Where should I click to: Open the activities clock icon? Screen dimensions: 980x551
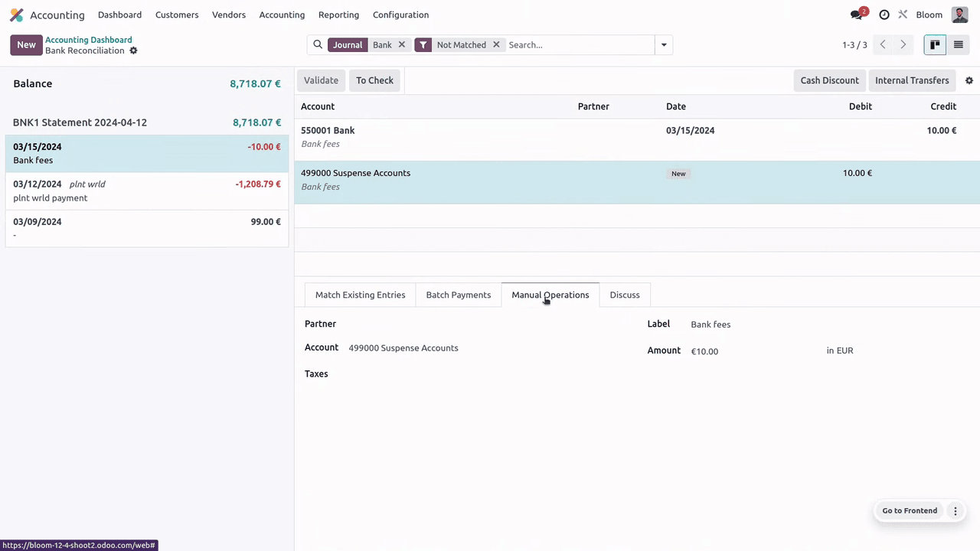884,15
